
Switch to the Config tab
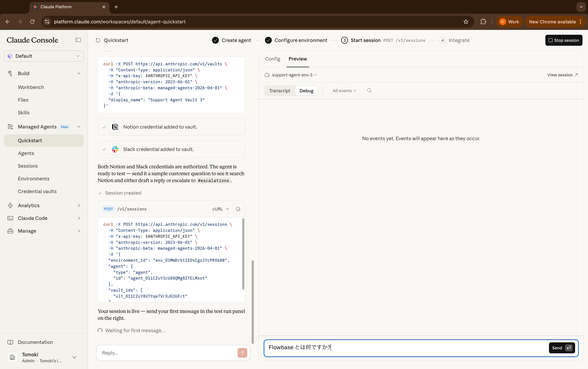[273, 59]
